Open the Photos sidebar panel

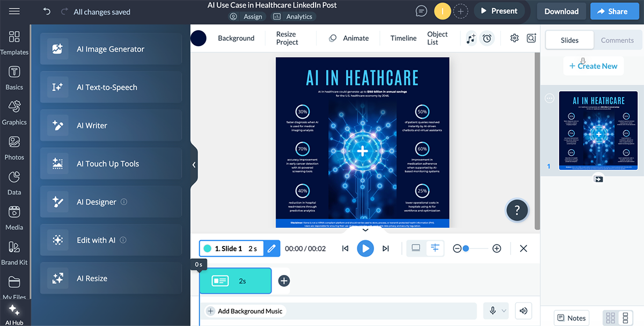[x=14, y=149]
